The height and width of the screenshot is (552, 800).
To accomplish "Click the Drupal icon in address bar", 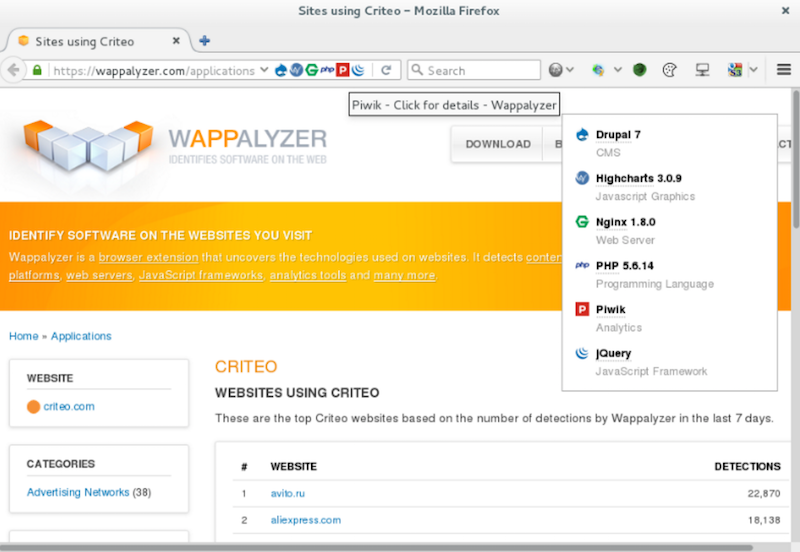I will 281,70.
